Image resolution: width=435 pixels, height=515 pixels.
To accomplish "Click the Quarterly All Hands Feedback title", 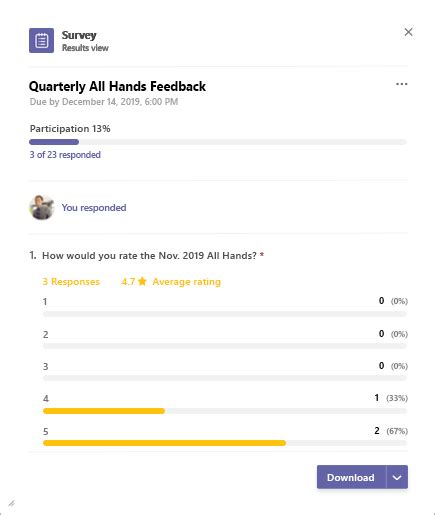I will point(117,87).
